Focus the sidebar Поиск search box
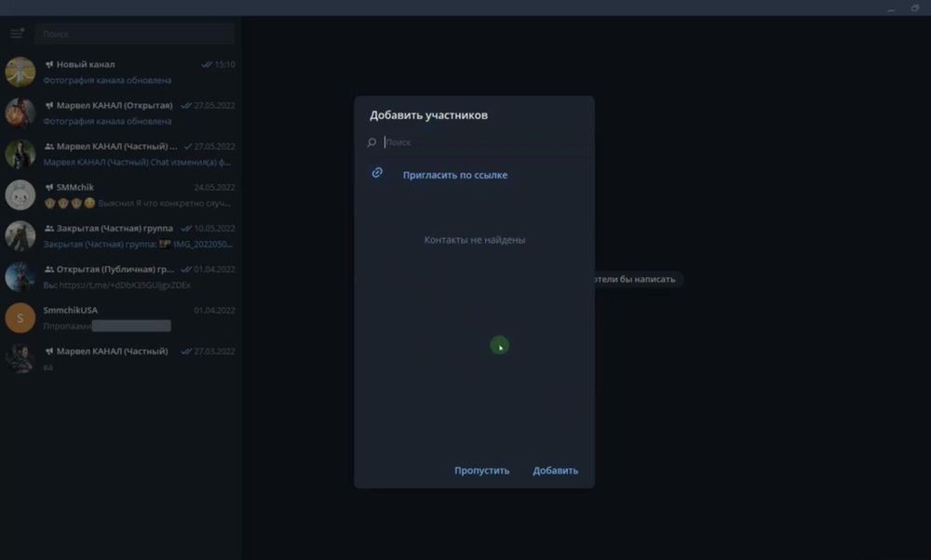This screenshot has width=931, height=560. [x=133, y=33]
